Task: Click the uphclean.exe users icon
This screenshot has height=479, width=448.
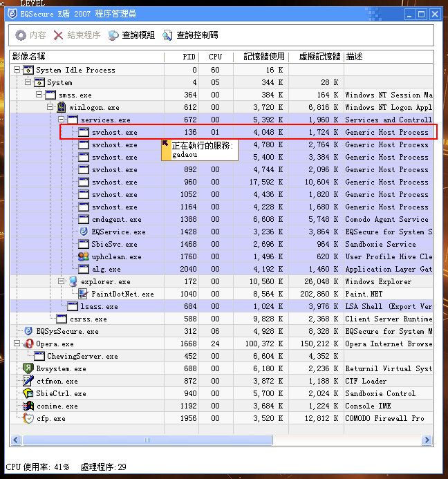Action: pyautogui.click(x=84, y=256)
